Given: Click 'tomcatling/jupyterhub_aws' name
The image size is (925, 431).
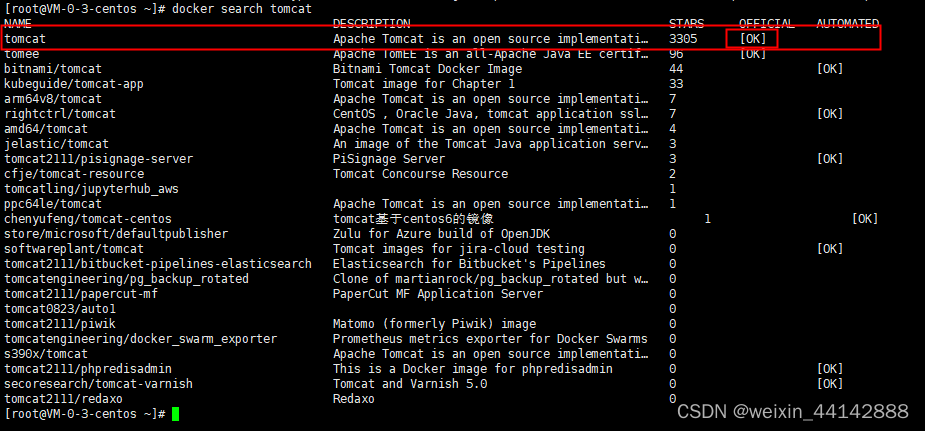Looking at the screenshot, I should tap(91, 189).
